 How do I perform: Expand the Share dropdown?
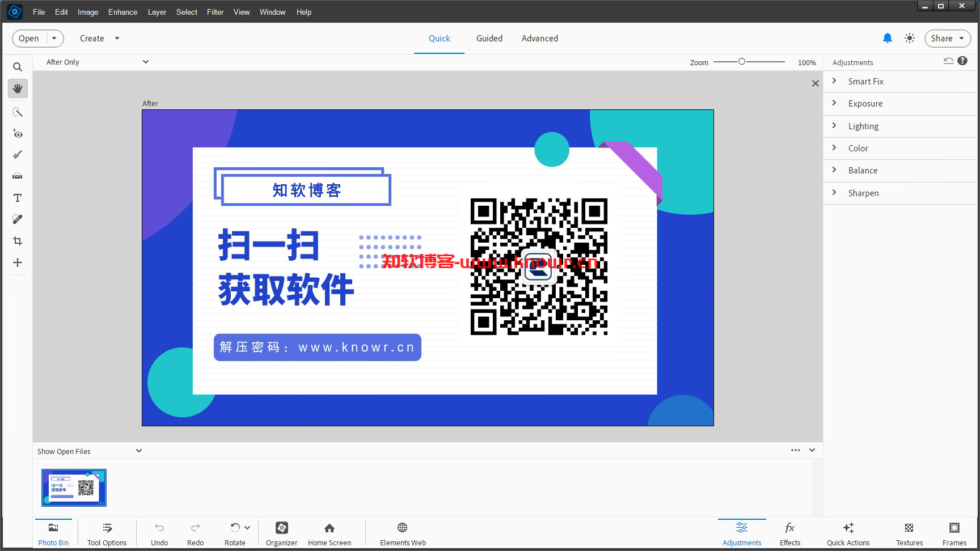[x=962, y=38]
